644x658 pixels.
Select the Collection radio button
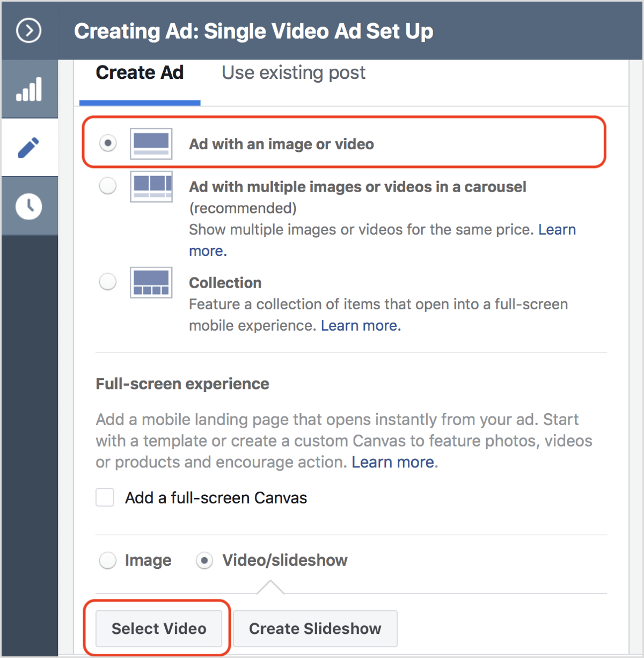108,282
